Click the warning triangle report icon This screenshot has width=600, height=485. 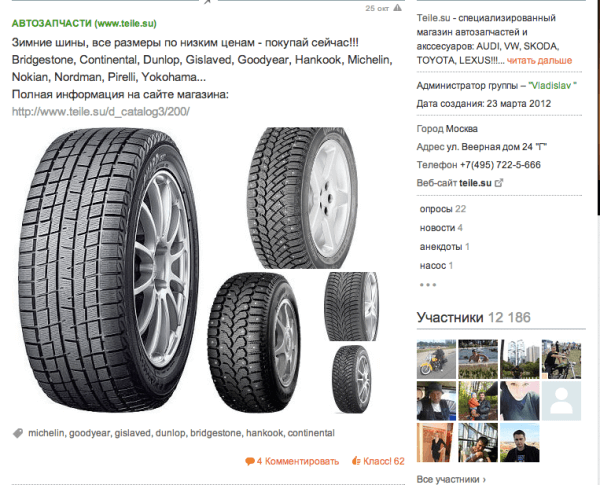tap(398, 8)
